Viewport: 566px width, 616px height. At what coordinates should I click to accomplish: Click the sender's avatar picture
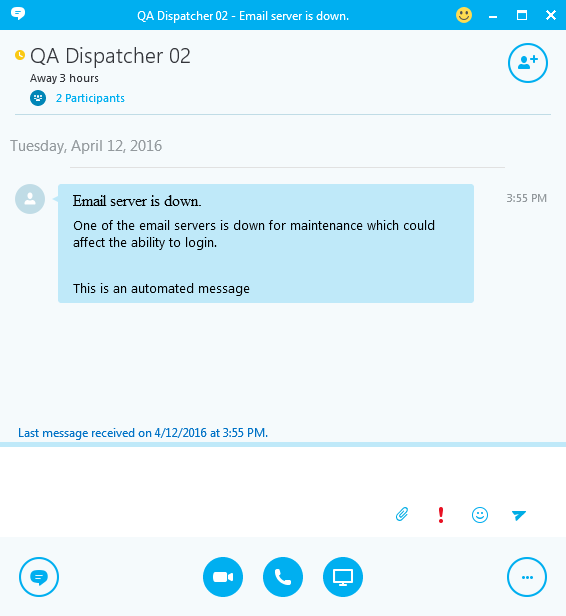click(x=30, y=199)
